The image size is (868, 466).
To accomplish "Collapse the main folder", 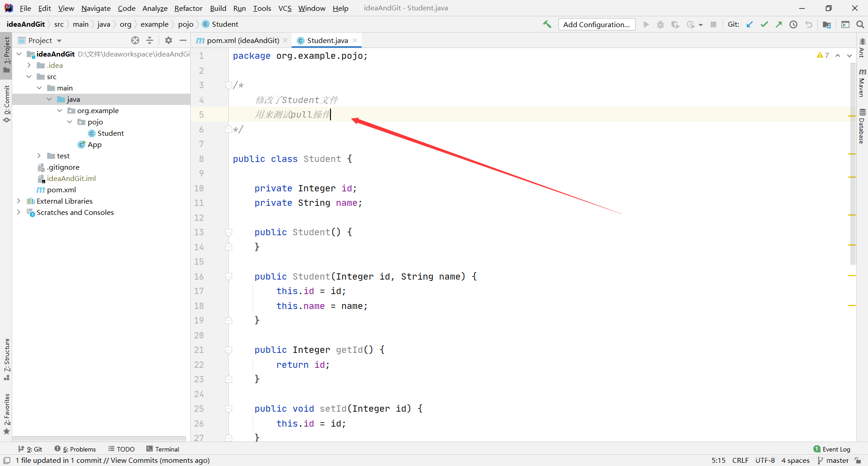I will point(39,88).
